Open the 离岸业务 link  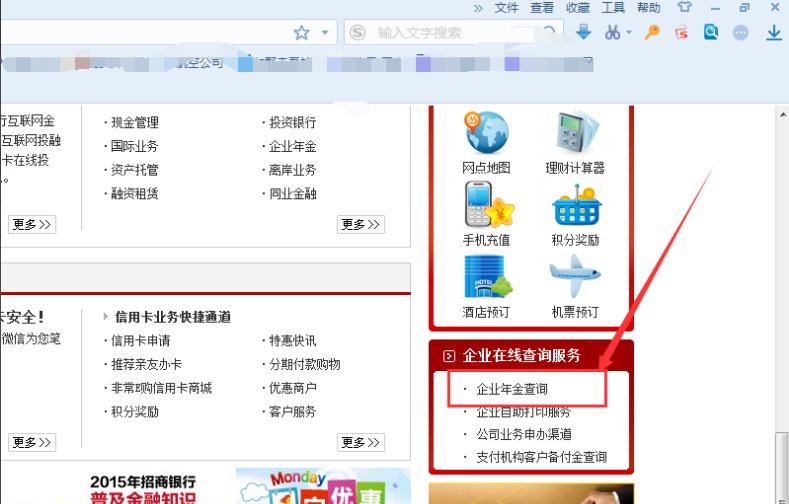pos(292,170)
